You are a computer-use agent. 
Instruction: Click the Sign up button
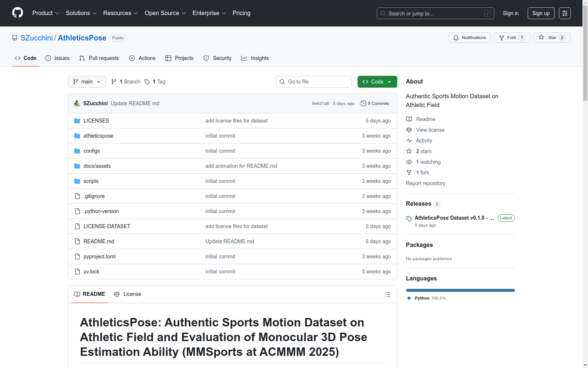(541, 13)
